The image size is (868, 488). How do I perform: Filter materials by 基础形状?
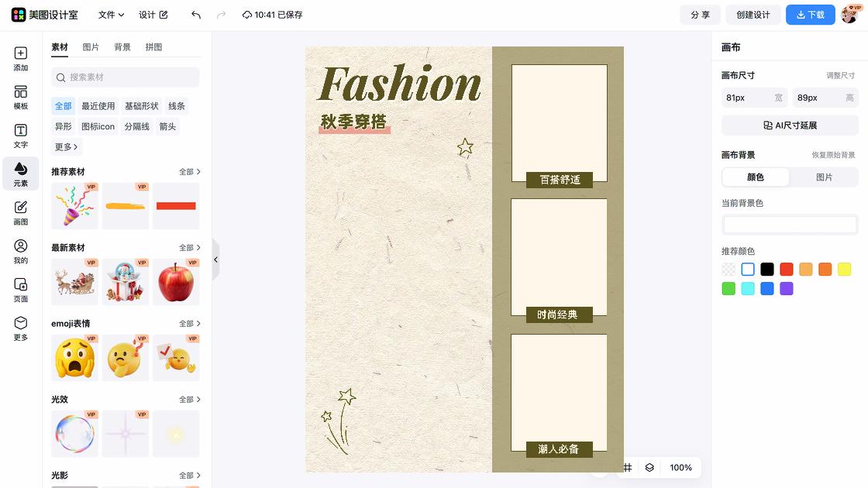[141, 106]
